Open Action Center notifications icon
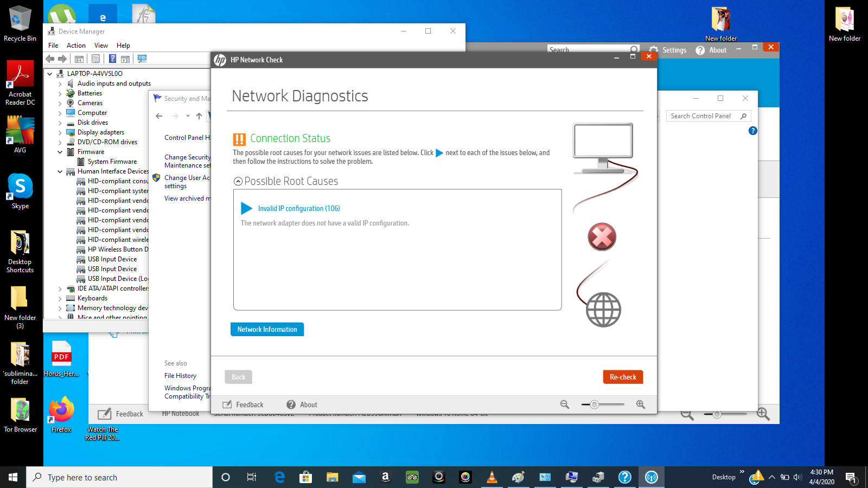The width and height of the screenshot is (868, 488). [x=851, y=478]
